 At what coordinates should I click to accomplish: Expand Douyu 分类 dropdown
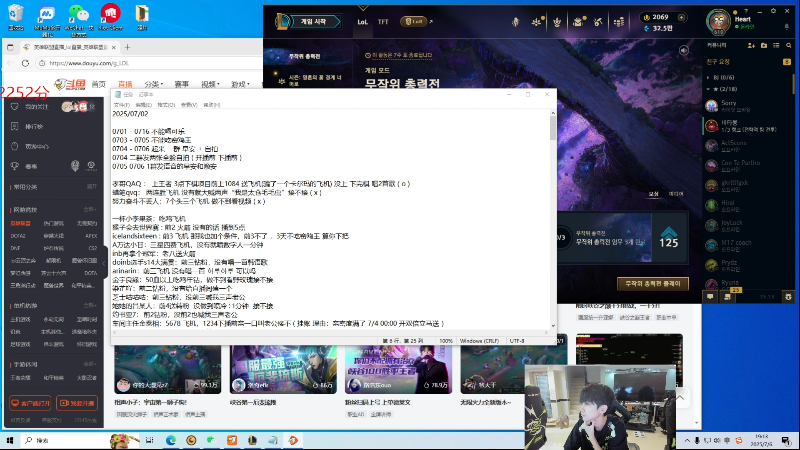point(154,84)
